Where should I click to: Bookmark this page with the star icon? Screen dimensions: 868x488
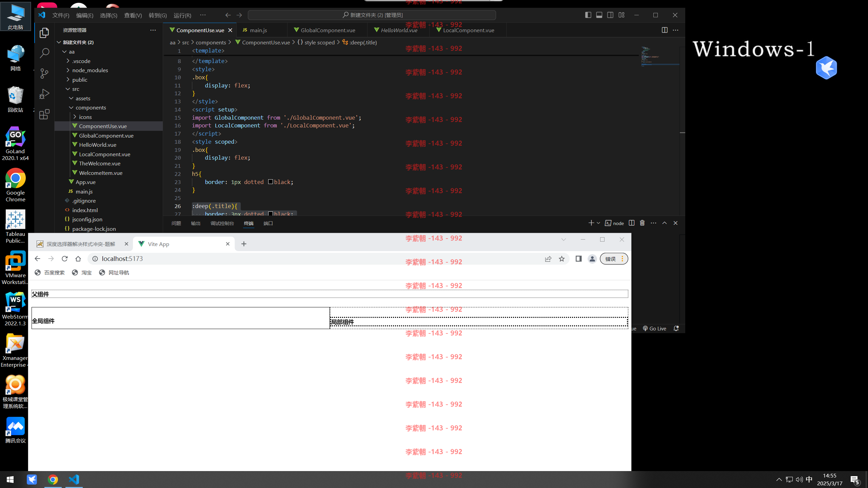[x=562, y=259]
